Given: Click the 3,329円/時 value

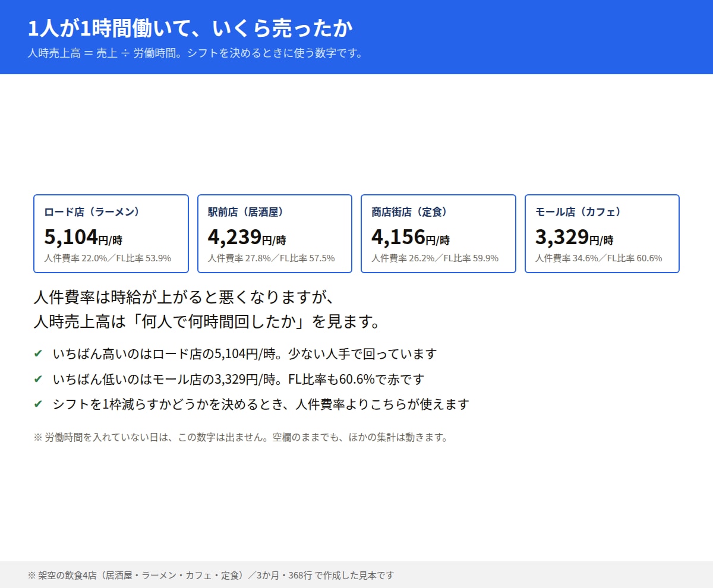Looking at the screenshot, I should pos(575,237).
